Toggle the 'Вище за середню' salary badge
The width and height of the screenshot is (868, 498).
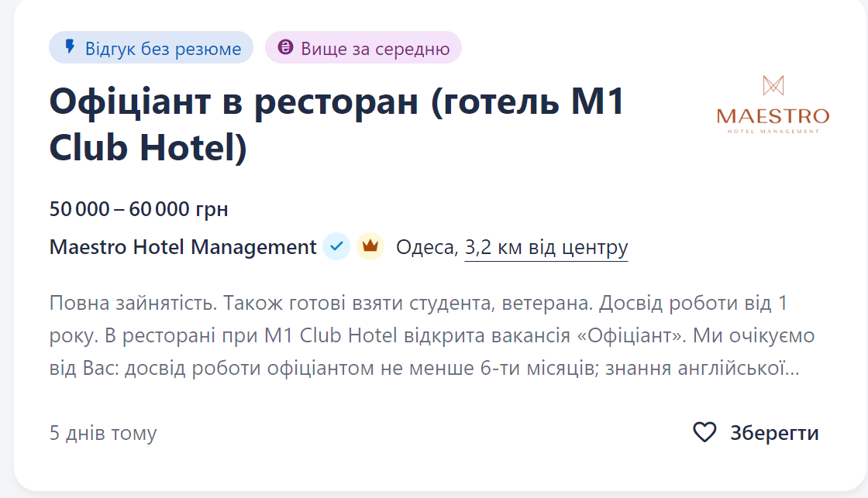363,47
